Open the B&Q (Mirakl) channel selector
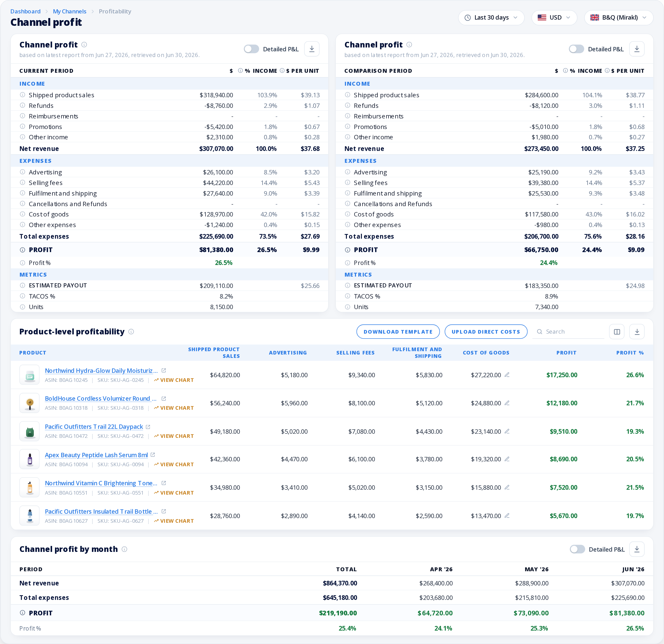 (x=619, y=18)
